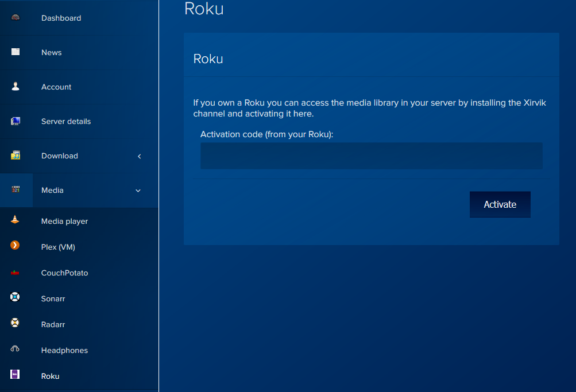This screenshot has height=392, width=576.
Task: Click the Sonarr icon
Action: tap(15, 297)
